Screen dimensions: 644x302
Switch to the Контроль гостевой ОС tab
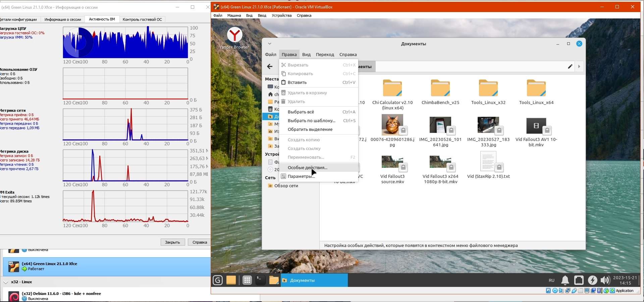142,19
